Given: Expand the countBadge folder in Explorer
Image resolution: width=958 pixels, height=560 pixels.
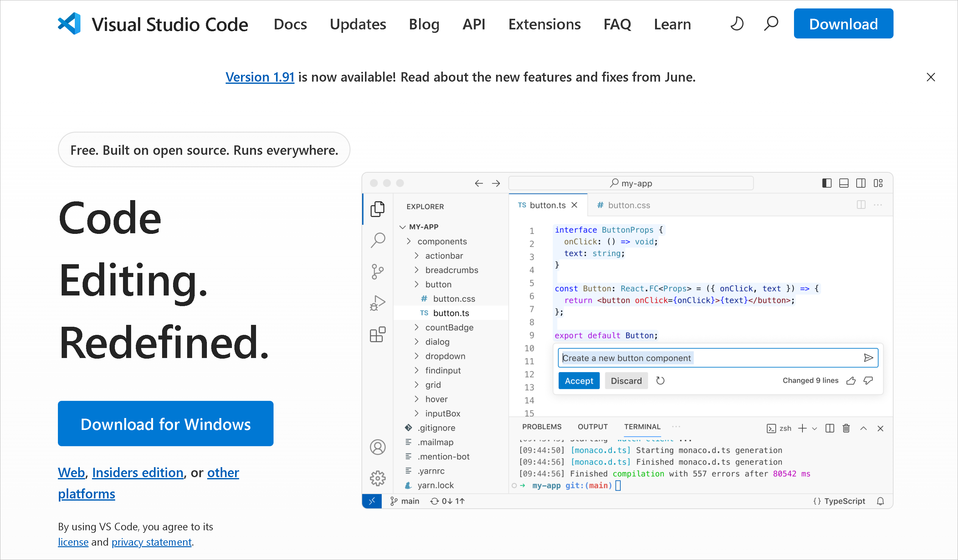Looking at the screenshot, I should pos(449,327).
